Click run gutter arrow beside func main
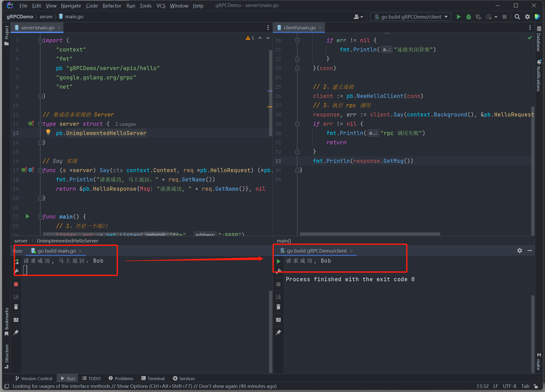 pos(28,216)
